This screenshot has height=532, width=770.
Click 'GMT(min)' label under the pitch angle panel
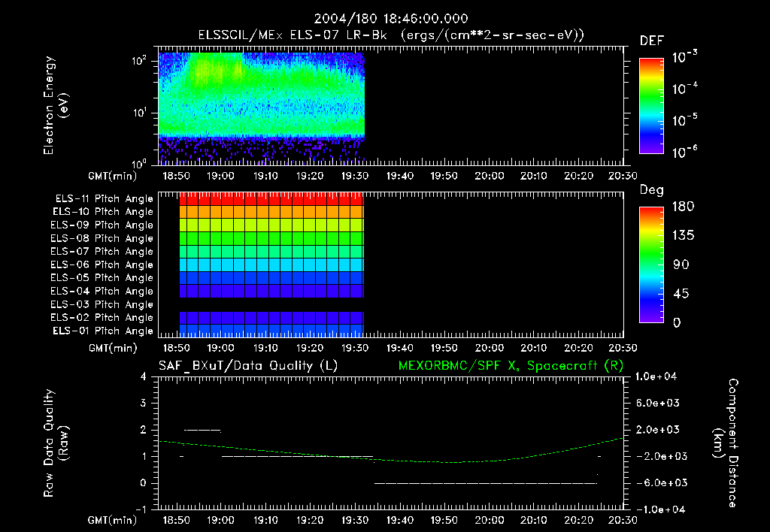click(x=113, y=348)
